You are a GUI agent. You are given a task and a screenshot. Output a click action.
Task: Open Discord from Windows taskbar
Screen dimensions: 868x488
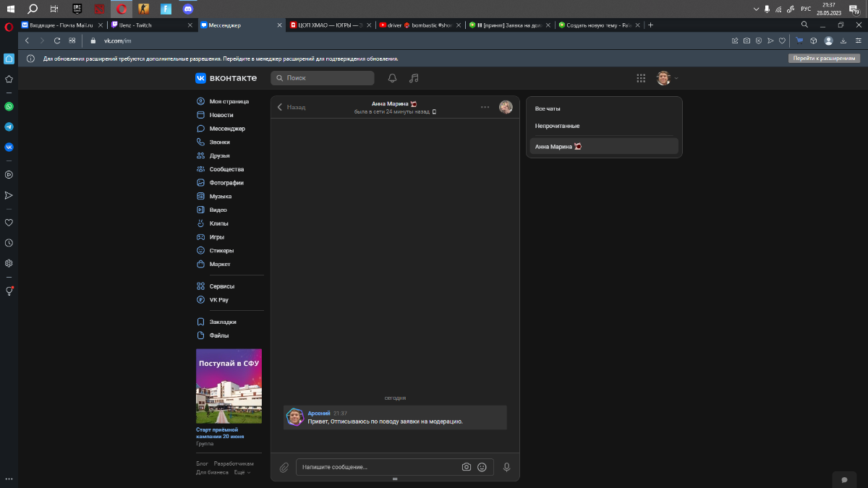[x=188, y=9]
